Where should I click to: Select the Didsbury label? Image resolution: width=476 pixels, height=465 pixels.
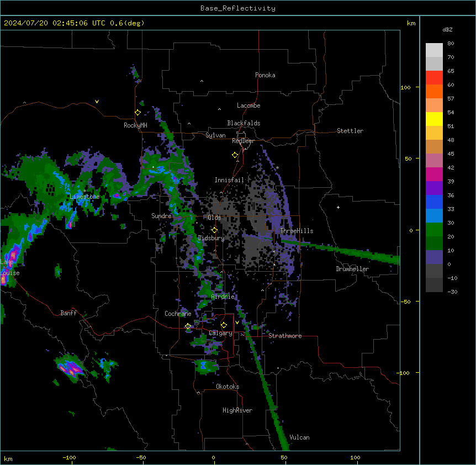pos(211,238)
